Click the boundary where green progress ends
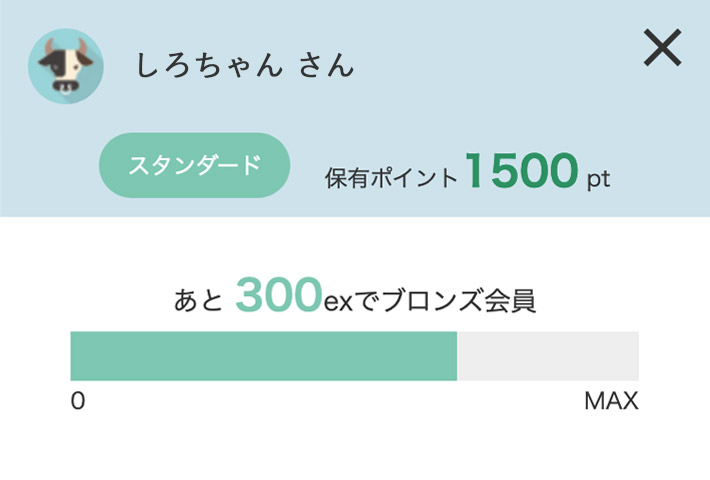This screenshot has height=480, width=710. coord(457,356)
